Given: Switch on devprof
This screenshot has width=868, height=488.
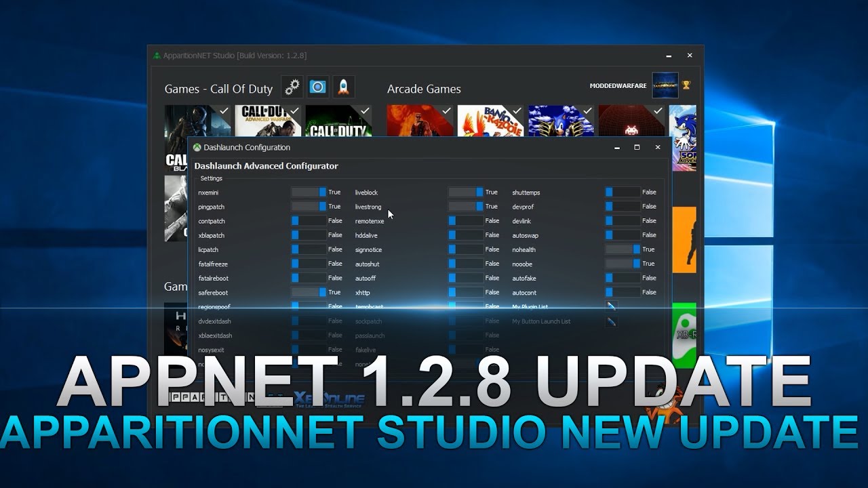Looking at the screenshot, I should click(x=623, y=207).
